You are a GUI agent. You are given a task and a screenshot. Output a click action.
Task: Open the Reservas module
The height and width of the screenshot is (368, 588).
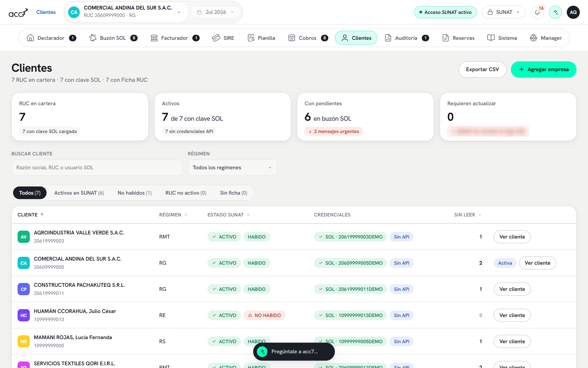pyautogui.click(x=458, y=38)
